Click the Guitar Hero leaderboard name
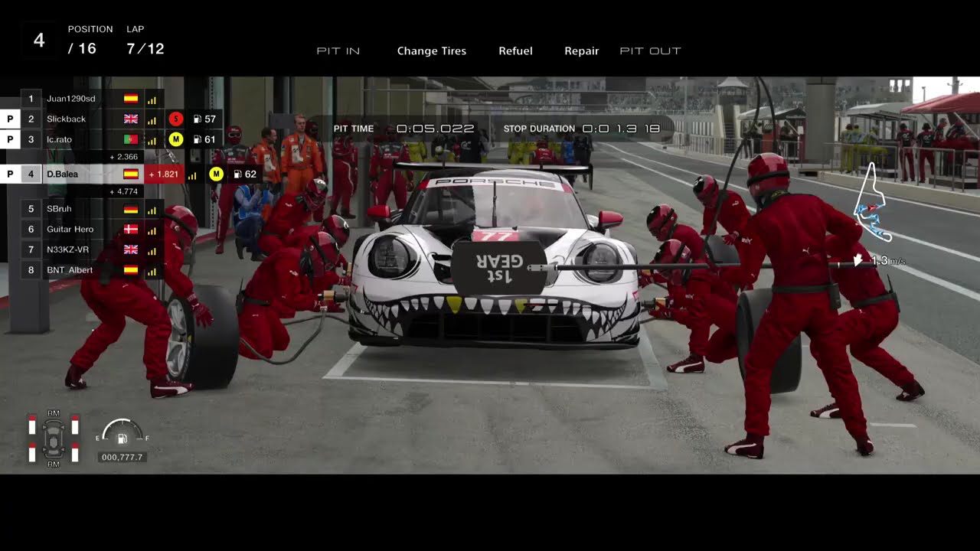980x551 pixels. point(70,230)
